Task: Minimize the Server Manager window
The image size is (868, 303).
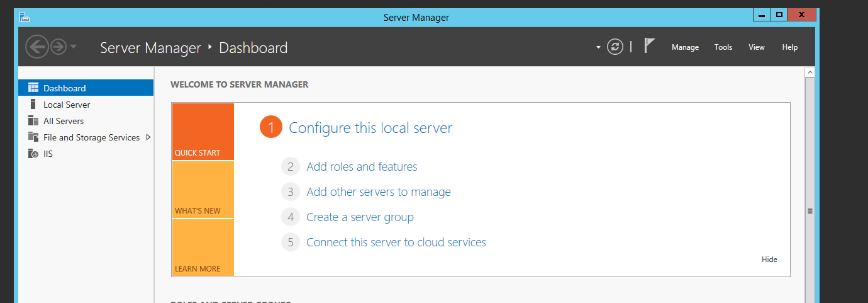Action: [762, 14]
